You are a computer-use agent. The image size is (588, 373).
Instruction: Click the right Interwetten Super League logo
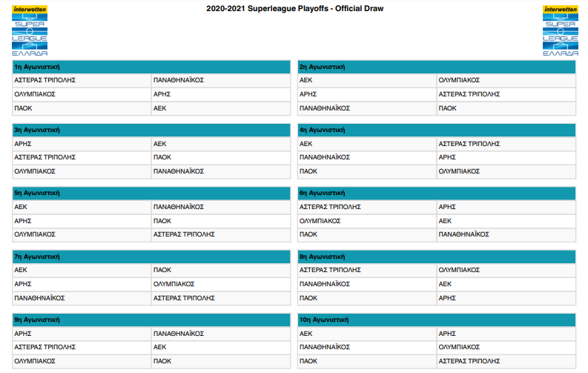(561, 30)
